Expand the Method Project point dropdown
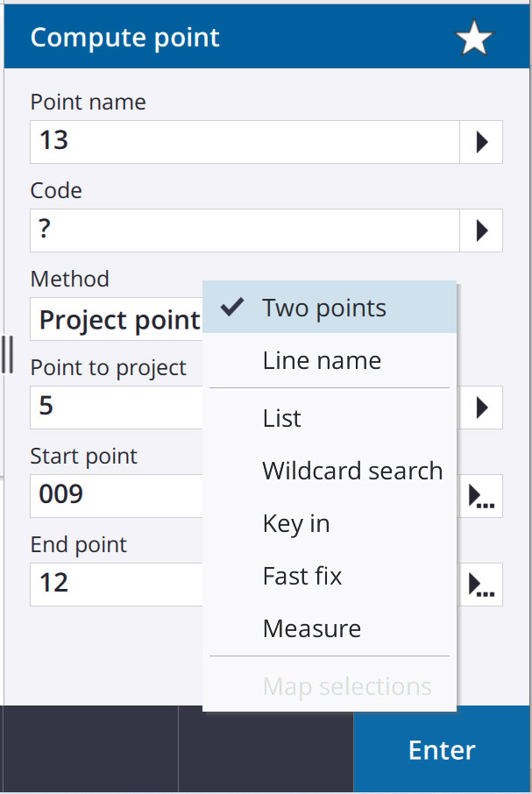This screenshot has width=532, height=794. [117, 319]
